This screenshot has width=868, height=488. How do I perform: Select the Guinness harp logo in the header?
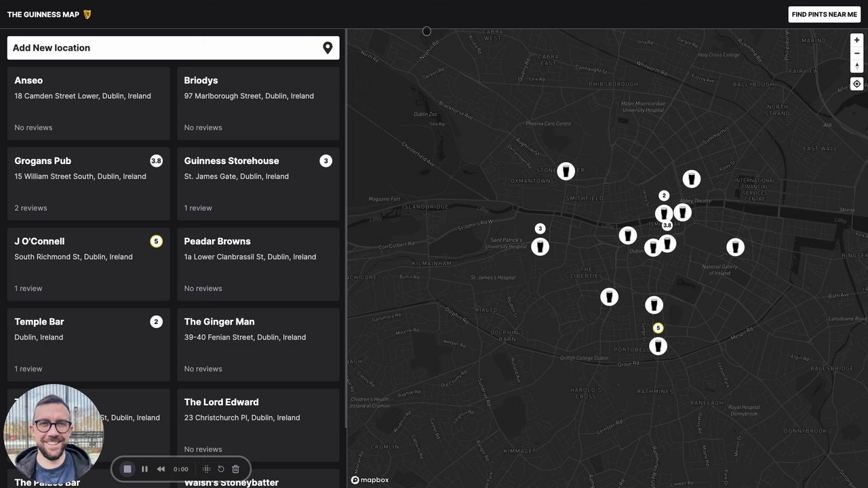(86, 14)
